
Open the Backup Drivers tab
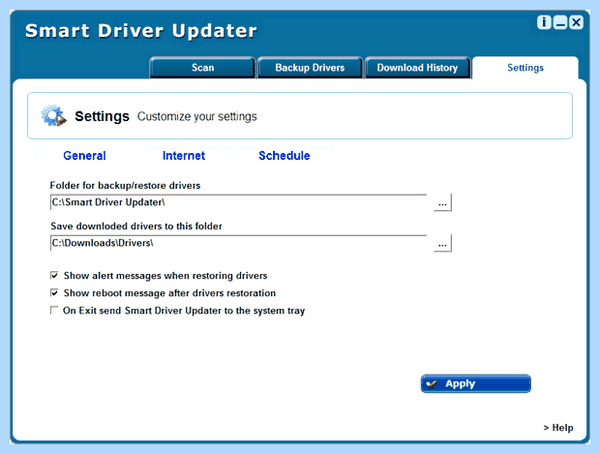[310, 68]
